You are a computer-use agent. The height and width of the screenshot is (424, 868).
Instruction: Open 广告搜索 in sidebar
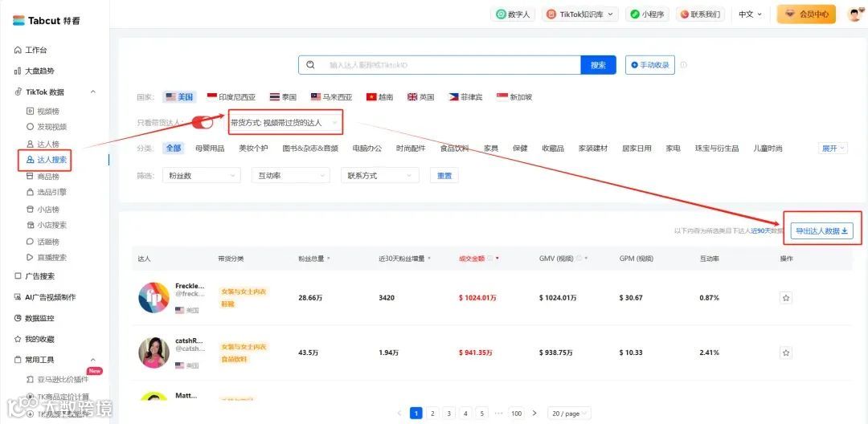pyautogui.click(x=35, y=276)
